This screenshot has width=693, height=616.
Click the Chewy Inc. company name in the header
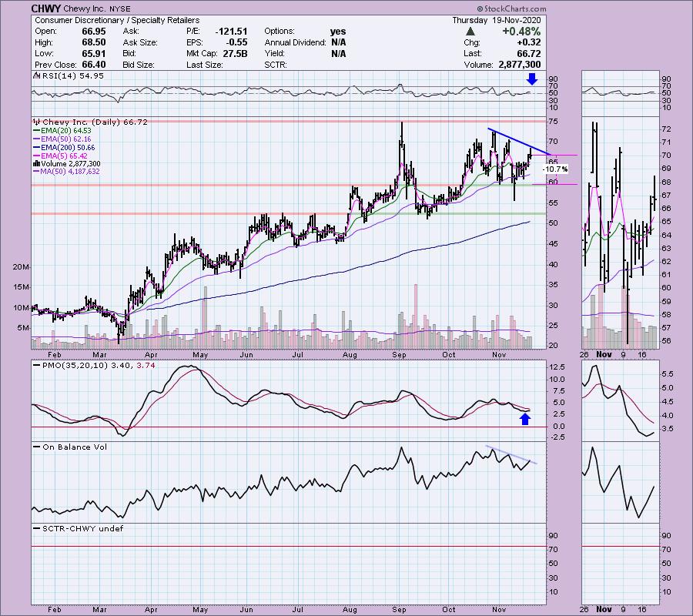tap(85, 8)
